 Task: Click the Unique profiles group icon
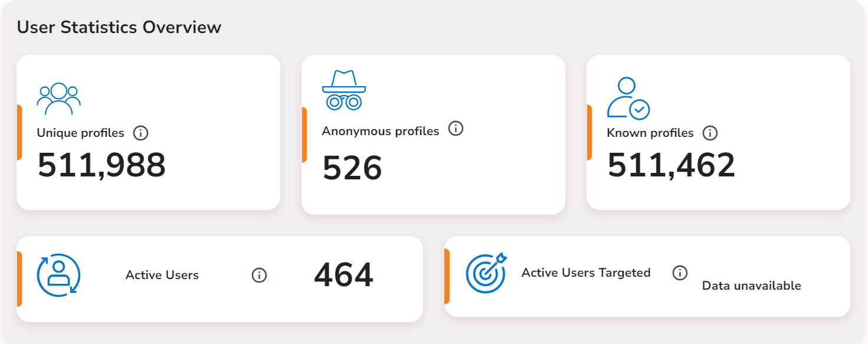coord(58,99)
